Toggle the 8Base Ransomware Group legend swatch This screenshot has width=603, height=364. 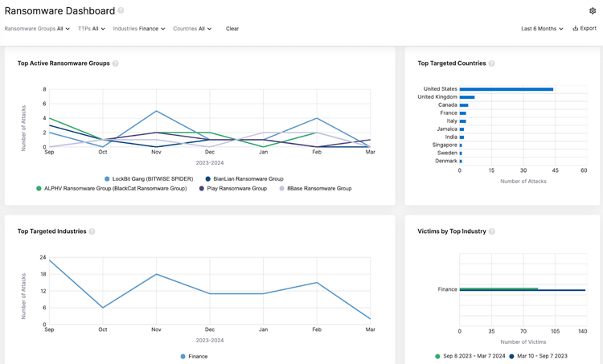pos(281,188)
